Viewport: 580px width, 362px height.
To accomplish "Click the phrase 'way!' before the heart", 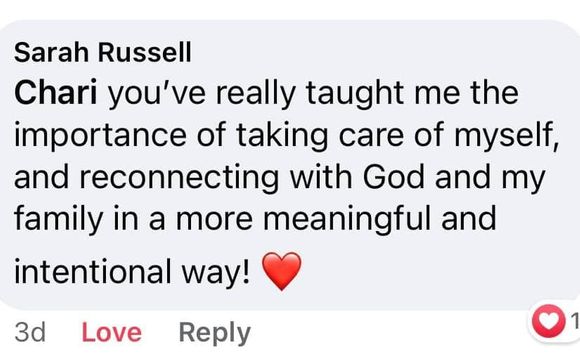I will click(216, 273).
